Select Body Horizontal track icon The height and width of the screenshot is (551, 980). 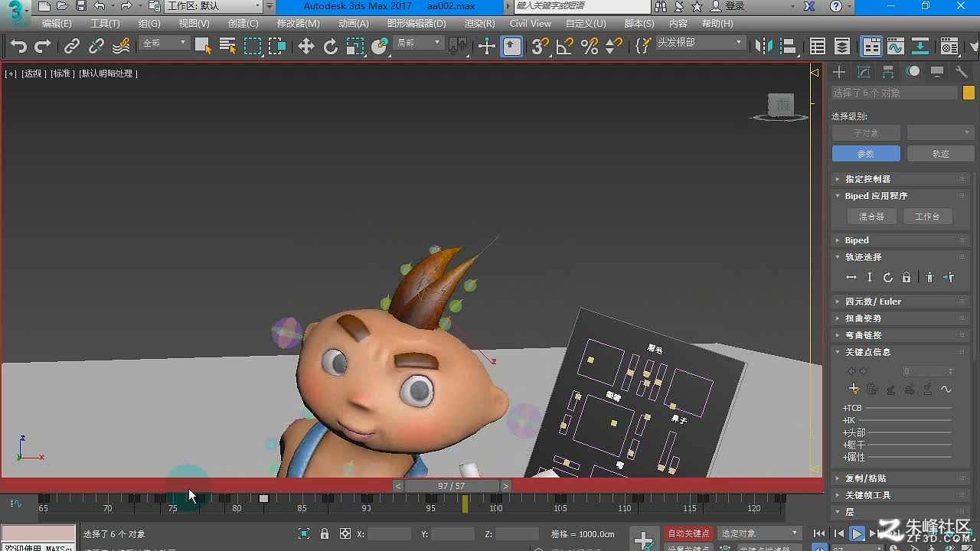(x=851, y=278)
